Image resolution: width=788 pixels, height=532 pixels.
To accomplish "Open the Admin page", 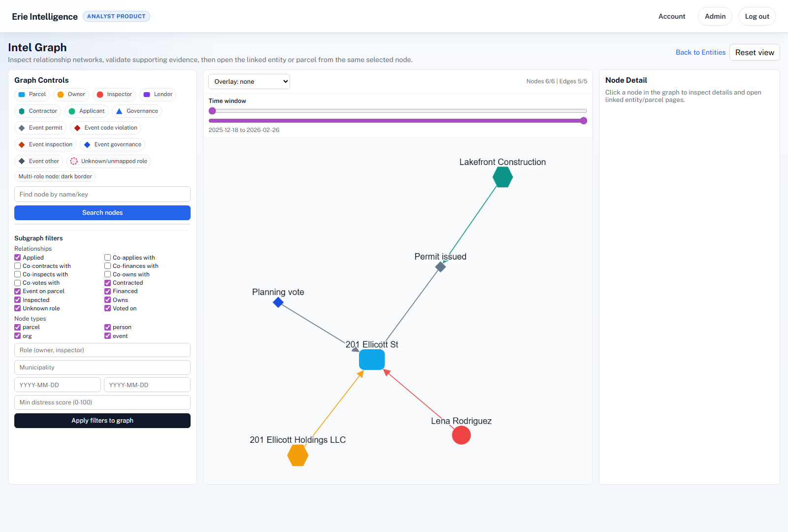I will (x=715, y=16).
